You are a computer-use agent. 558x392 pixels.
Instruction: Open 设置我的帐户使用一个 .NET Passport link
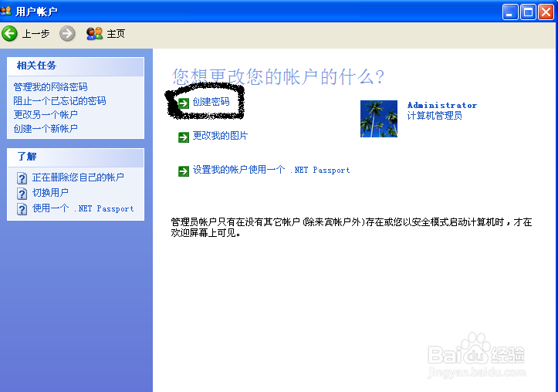coord(271,170)
